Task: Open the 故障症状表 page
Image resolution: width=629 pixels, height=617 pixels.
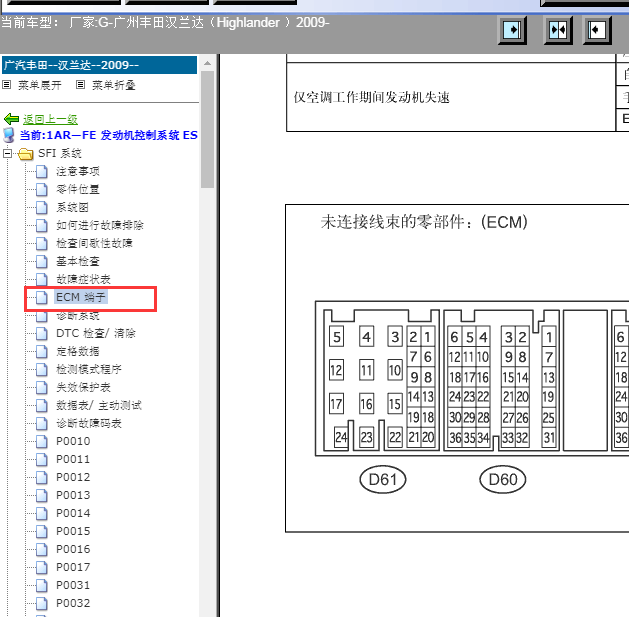Action: tap(83, 279)
